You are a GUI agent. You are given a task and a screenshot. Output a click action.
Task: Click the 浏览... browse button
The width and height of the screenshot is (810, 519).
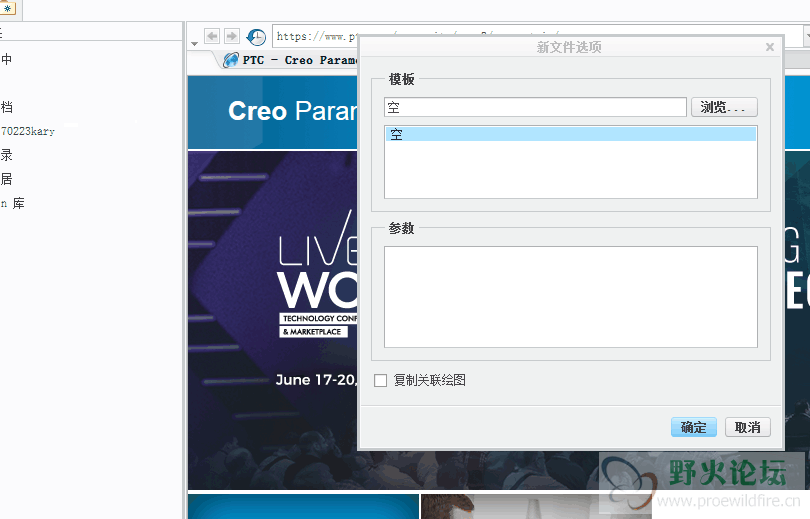[x=724, y=107]
